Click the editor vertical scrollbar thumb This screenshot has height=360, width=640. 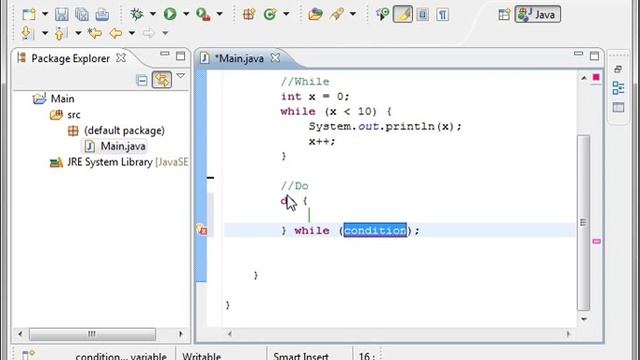(x=584, y=223)
